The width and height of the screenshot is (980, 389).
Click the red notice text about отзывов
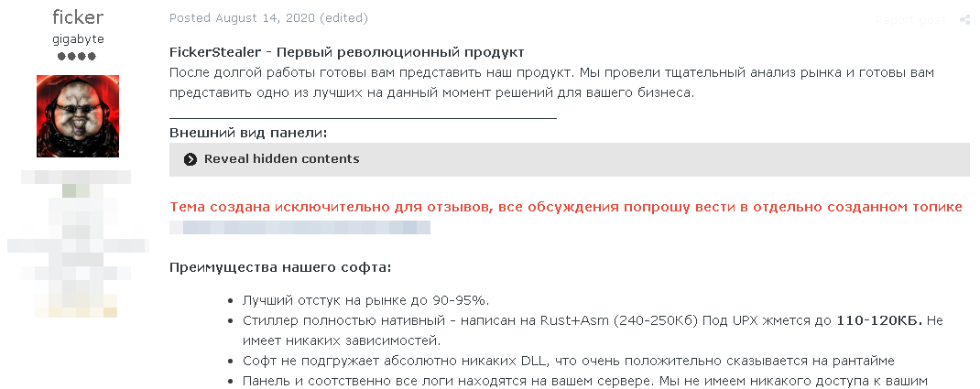coord(566,207)
